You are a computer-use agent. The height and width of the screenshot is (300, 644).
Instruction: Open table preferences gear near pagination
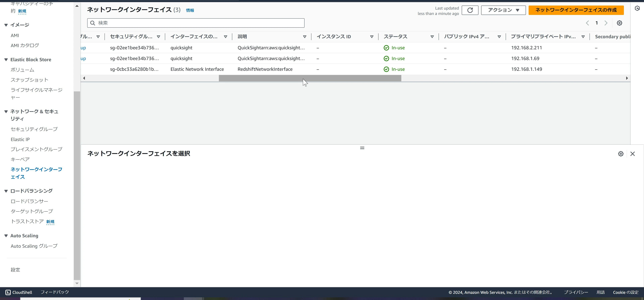coord(619,23)
